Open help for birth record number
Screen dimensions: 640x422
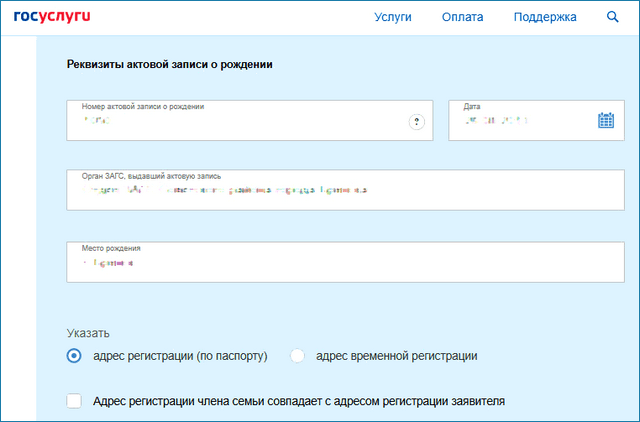(416, 122)
